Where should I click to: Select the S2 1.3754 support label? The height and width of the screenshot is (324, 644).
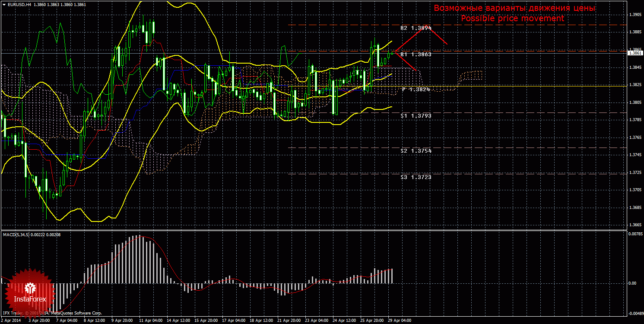point(416,151)
